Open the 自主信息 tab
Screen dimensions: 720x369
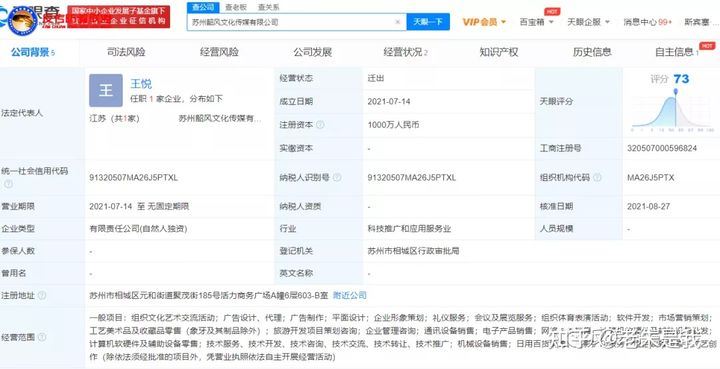click(x=677, y=52)
